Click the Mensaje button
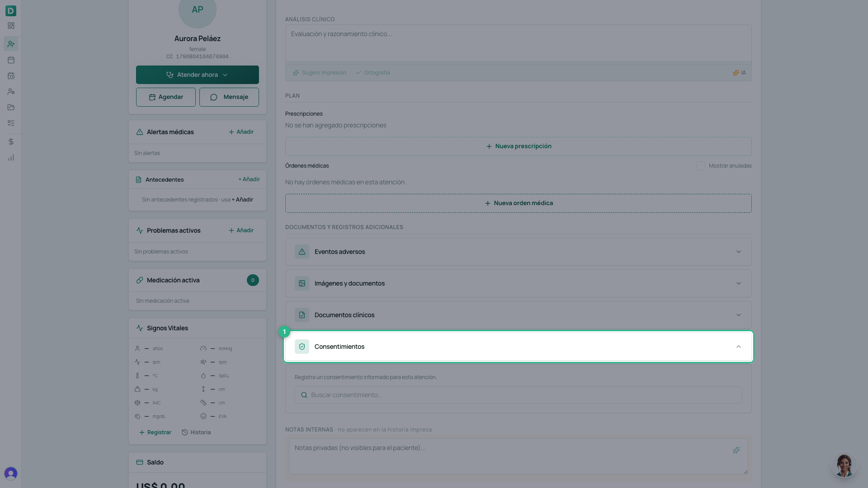Viewport: 868px width, 488px height. click(229, 97)
